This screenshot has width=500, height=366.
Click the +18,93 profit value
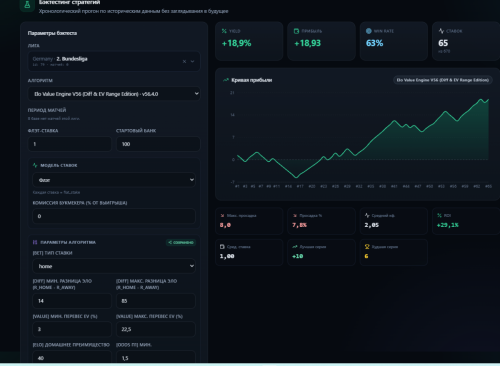click(x=307, y=43)
